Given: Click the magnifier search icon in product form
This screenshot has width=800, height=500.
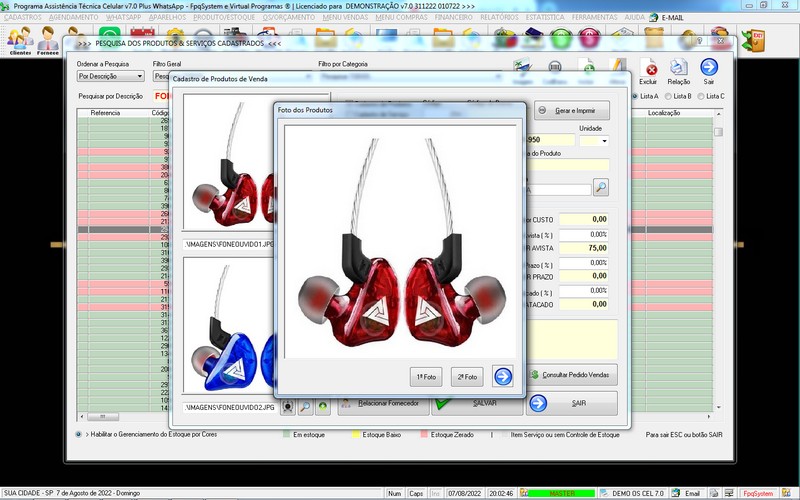Looking at the screenshot, I should coord(601,187).
